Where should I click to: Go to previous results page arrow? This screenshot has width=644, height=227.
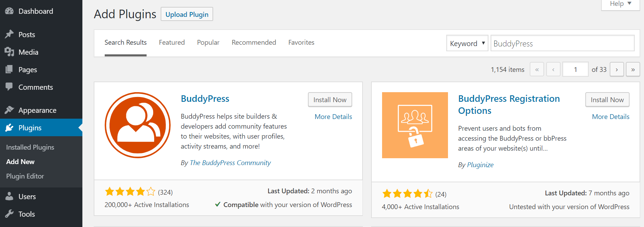[553, 69]
